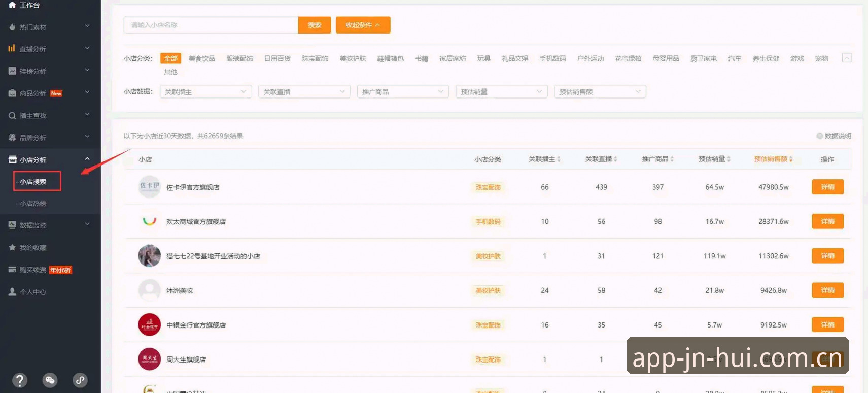Expand the 热门素材 sidebar chevron
This screenshot has height=393, width=868.
[x=87, y=26]
